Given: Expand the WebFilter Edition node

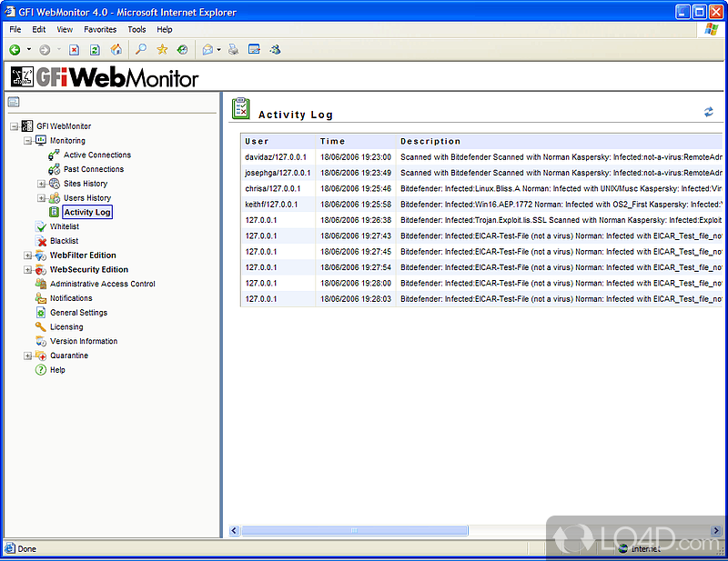Looking at the screenshot, I should pos(27,255).
